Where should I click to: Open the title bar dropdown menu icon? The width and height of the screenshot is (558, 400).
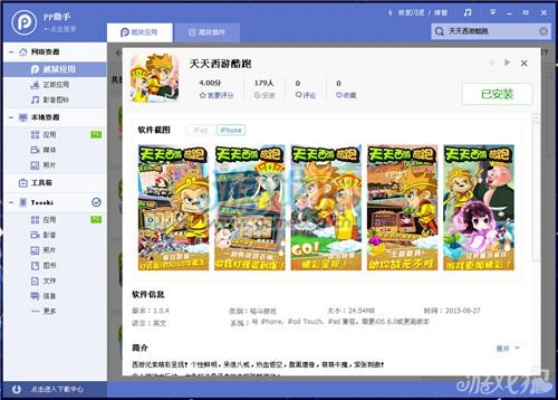tap(493, 12)
